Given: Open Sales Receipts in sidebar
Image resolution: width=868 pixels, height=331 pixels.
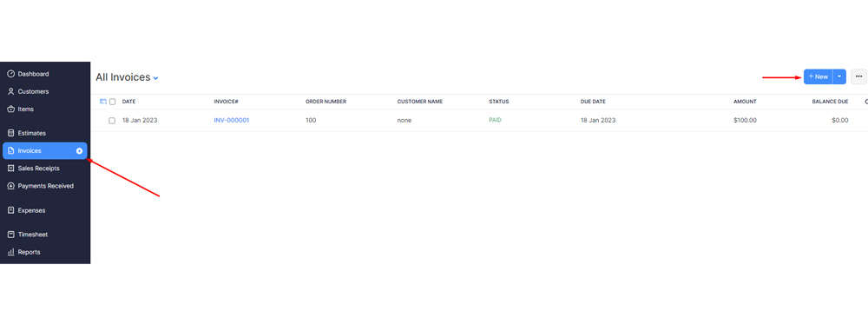Looking at the screenshot, I should [38, 168].
